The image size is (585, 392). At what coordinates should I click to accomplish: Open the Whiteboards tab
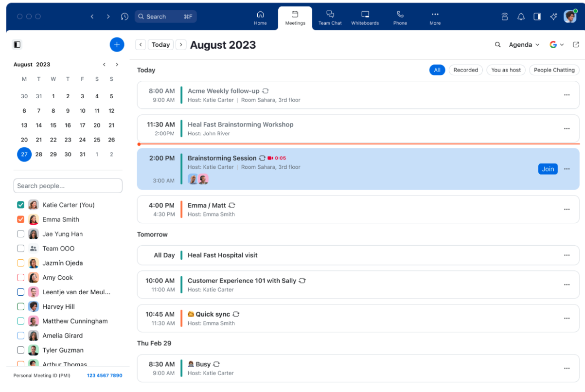tap(365, 18)
